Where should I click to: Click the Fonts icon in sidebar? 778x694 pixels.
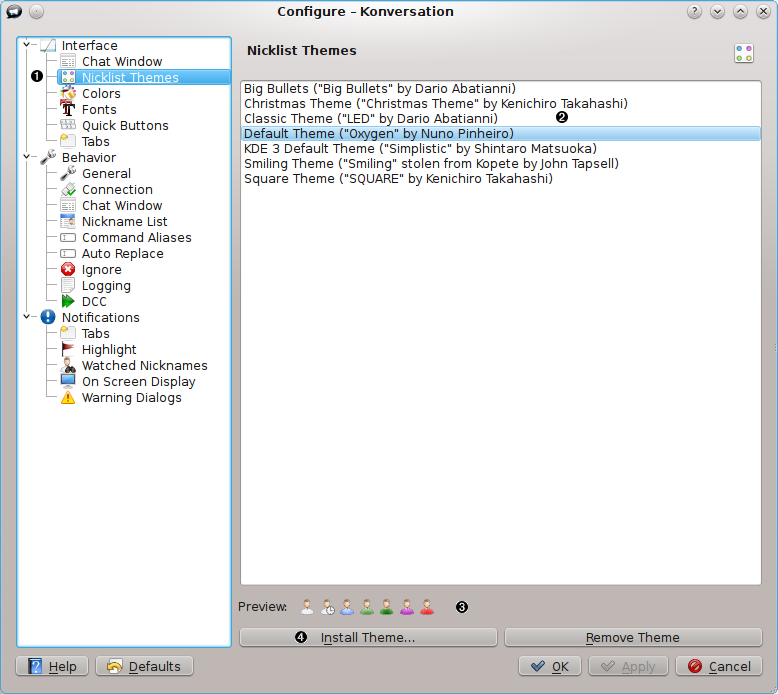point(68,109)
